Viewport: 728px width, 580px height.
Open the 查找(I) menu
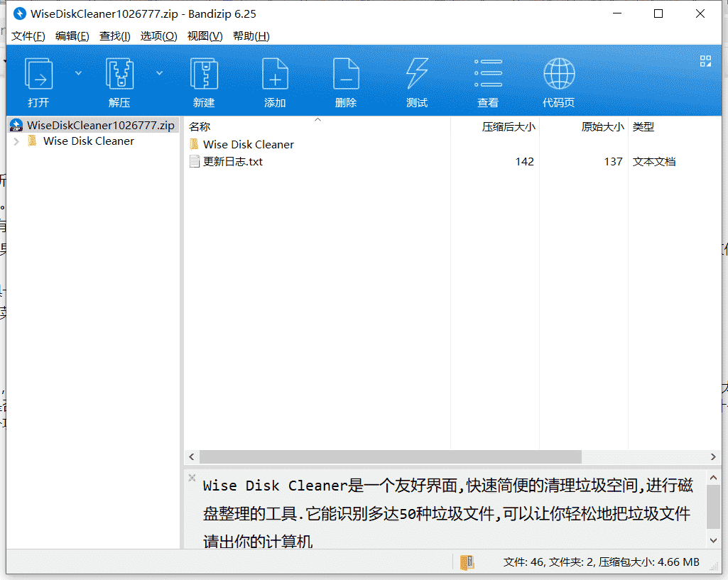[x=114, y=35]
